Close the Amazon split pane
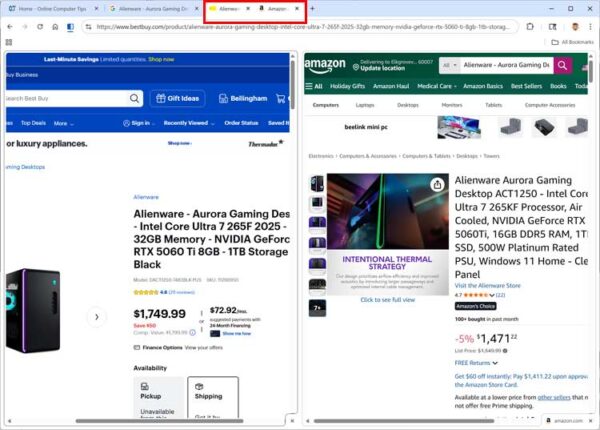This screenshot has width=600, height=430. tap(591, 421)
